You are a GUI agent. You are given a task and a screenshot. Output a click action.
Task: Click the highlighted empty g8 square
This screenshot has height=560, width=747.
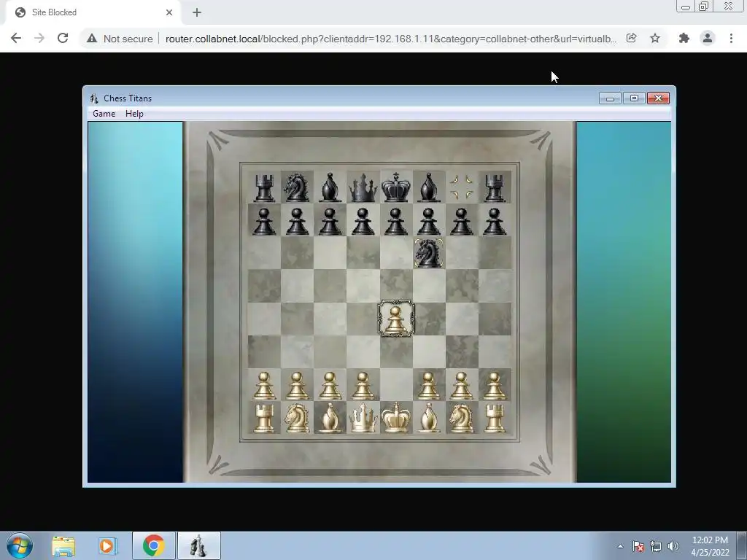tap(462, 187)
